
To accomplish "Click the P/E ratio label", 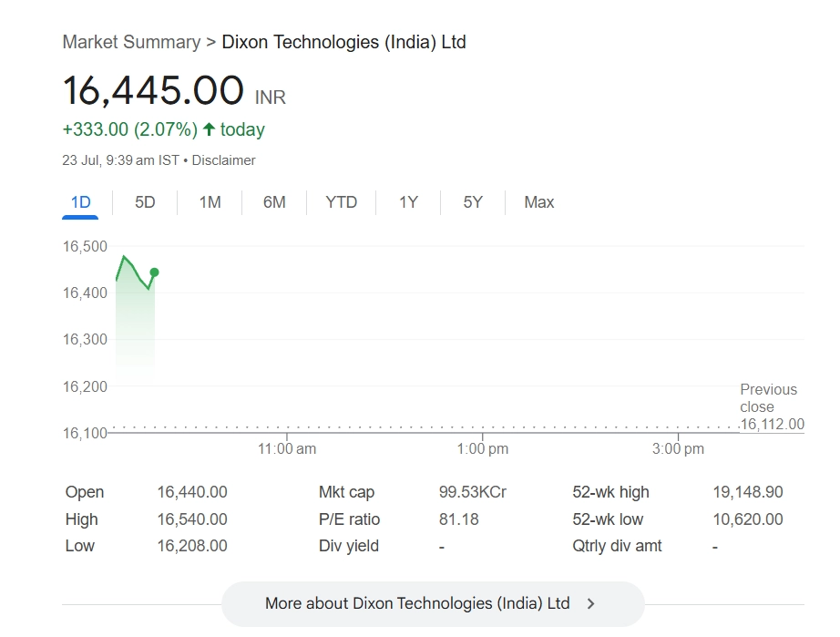I will (349, 519).
